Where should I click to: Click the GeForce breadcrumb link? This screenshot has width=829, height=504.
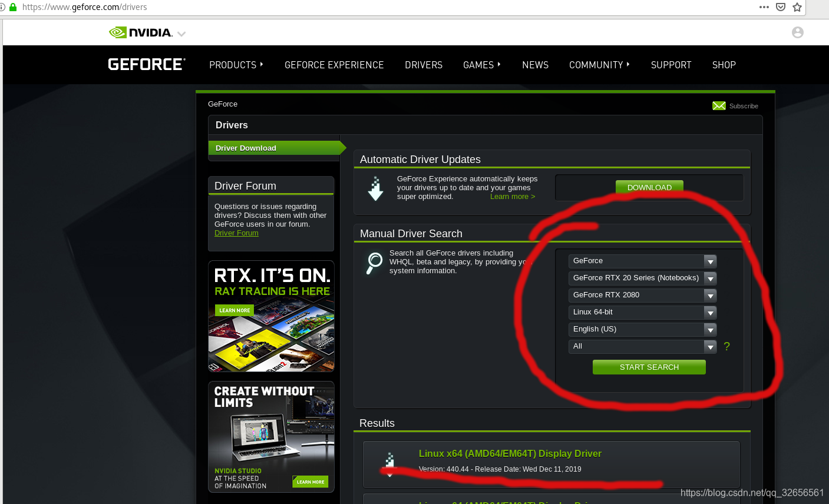tap(223, 104)
